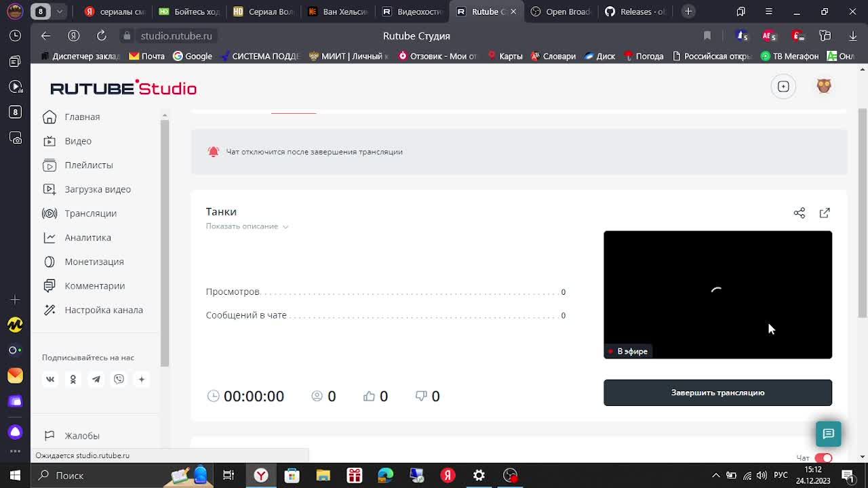Click the sidebar vertical scrollbar
The width and height of the screenshot is (868, 488).
pyautogui.click(x=164, y=244)
